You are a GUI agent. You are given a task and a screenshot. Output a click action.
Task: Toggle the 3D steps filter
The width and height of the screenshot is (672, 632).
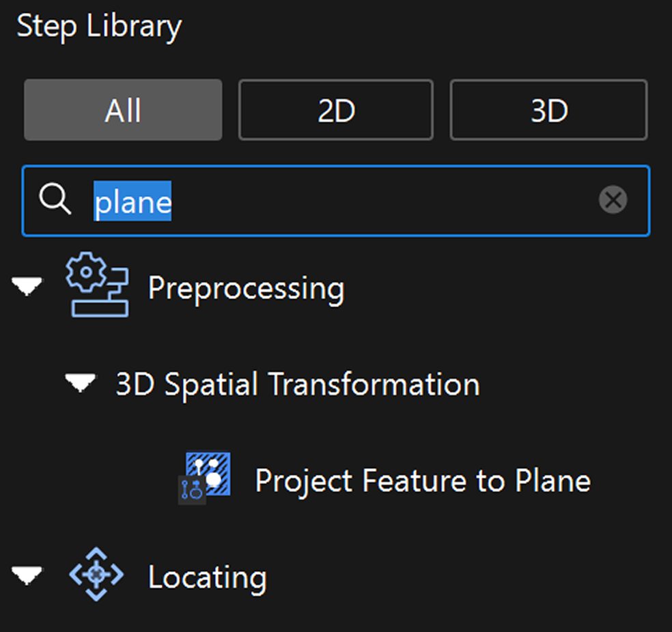click(x=548, y=110)
